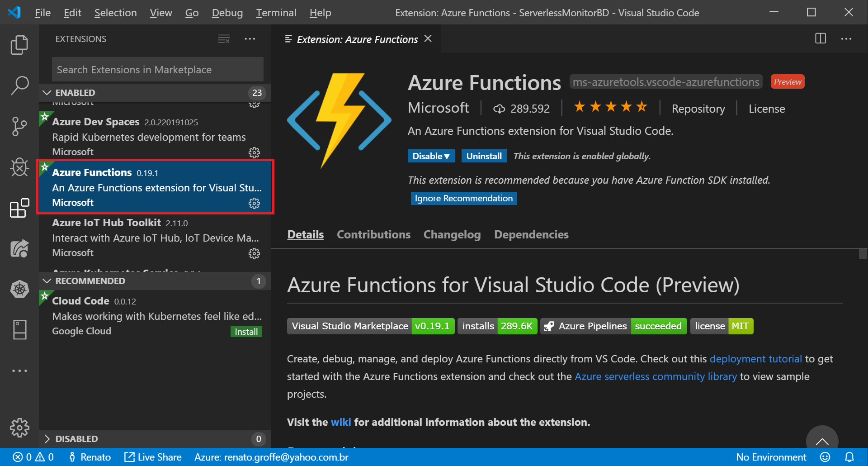Open settings gear for Azure Functions extension
The width and height of the screenshot is (868, 466).
(255, 204)
